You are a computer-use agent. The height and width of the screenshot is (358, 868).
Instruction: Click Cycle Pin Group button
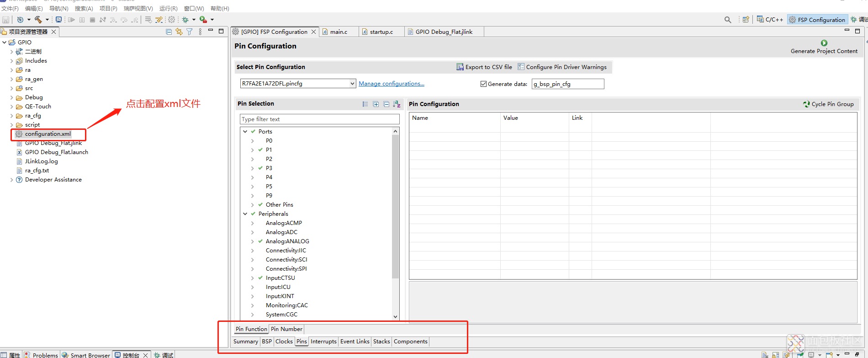828,104
